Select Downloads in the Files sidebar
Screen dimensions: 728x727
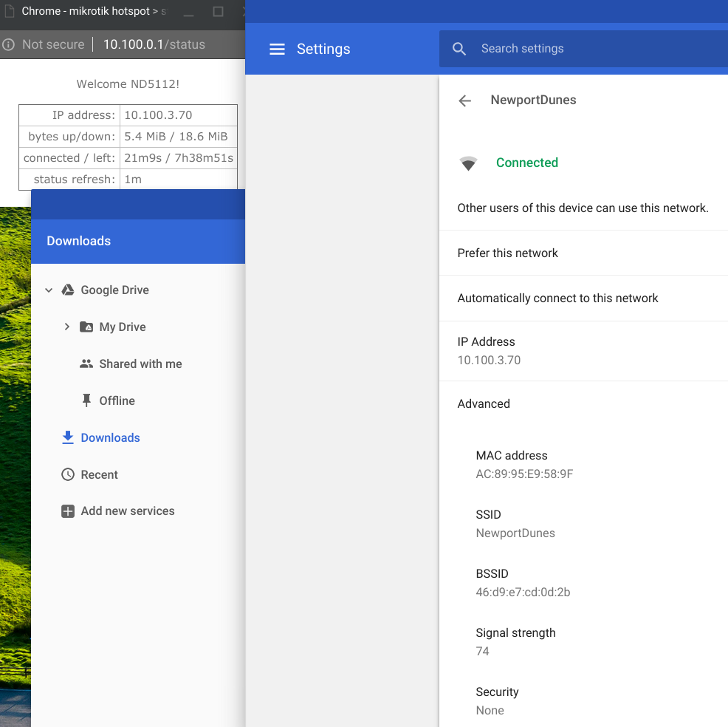110,437
